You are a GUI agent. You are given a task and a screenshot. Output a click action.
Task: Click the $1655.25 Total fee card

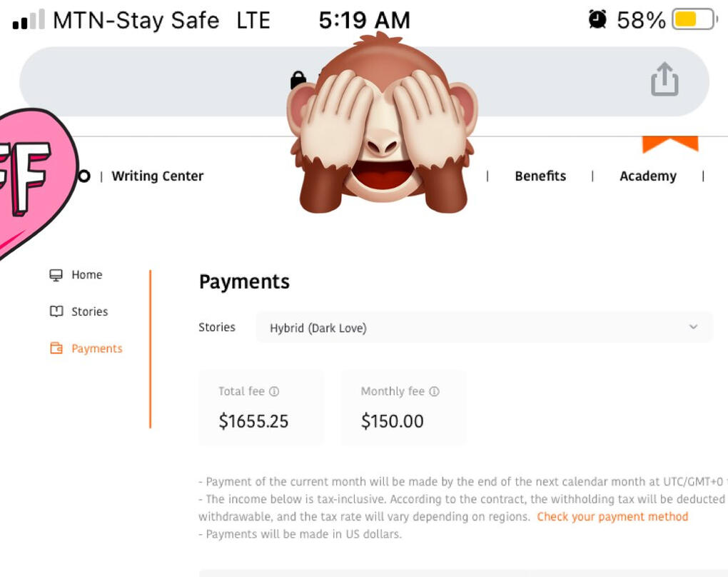click(261, 408)
